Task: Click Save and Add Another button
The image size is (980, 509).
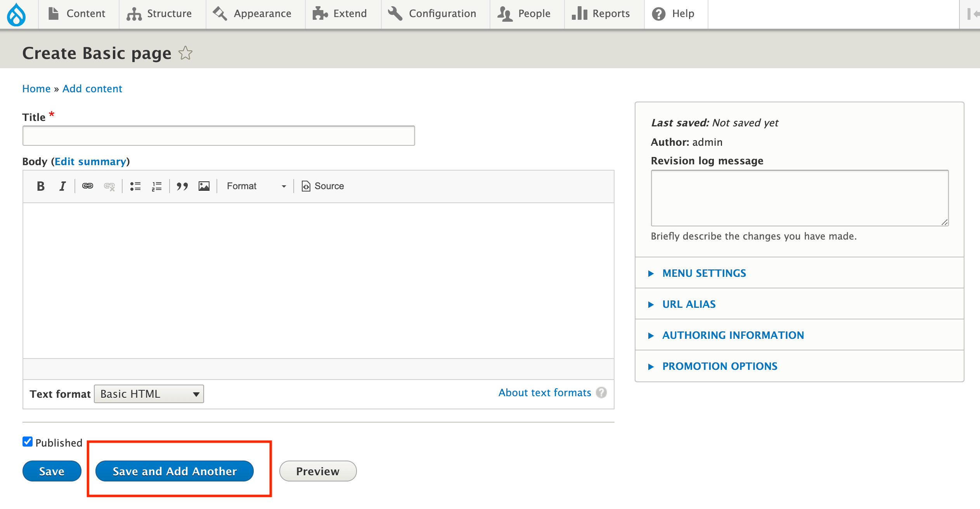Action: 175,471
